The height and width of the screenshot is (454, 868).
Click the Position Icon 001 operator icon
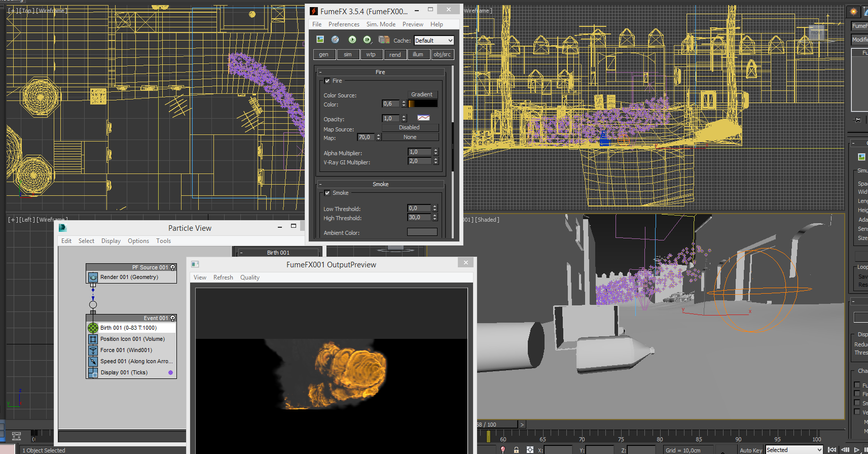click(x=93, y=339)
